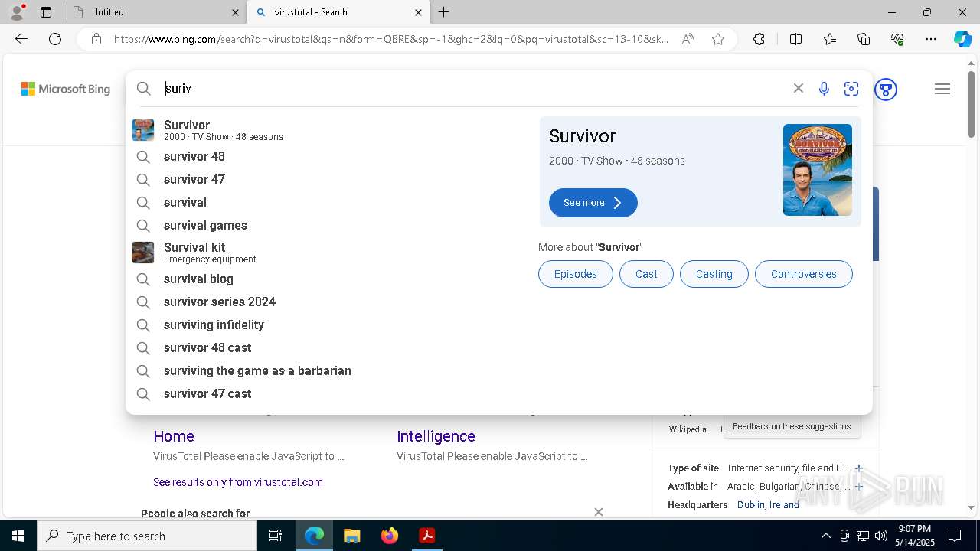Open the Copilot sidebar icon
This screenshot has width=980, height=551.
pos(962,39)
